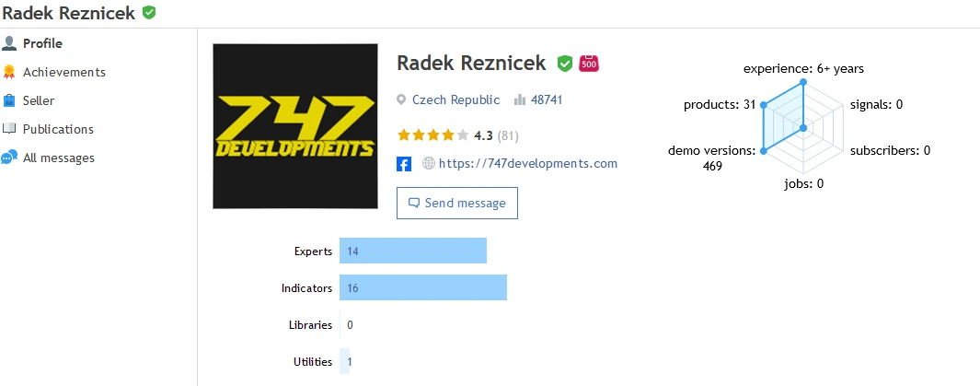Click the Achievements medal icon
Image resolution: width=980 pixels, height=386 pixels.
click(9, 72)
